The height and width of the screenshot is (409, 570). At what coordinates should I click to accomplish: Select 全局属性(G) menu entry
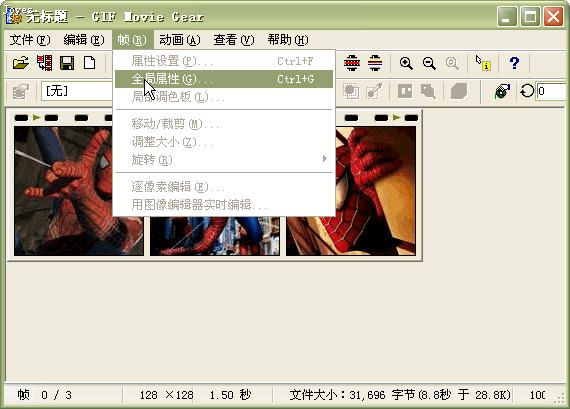[x=224, y=79]
